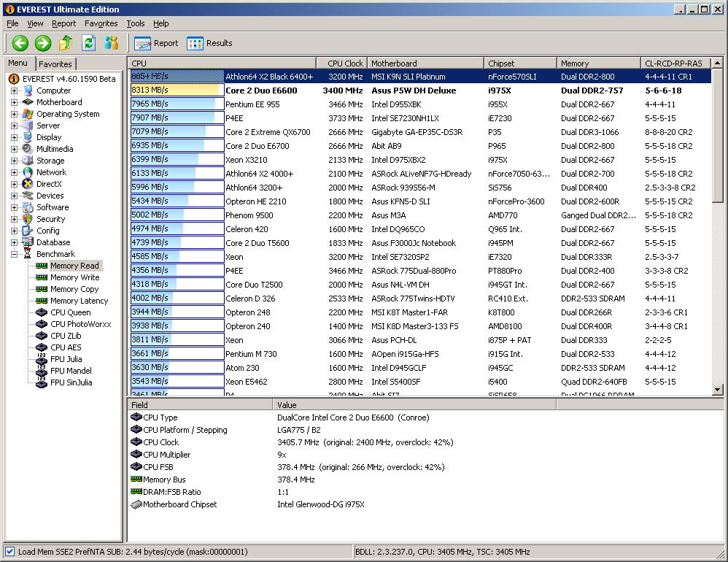The image size is (728, 562).
Task: Select the Config icon in tree
Action: [x=28, y=231]
